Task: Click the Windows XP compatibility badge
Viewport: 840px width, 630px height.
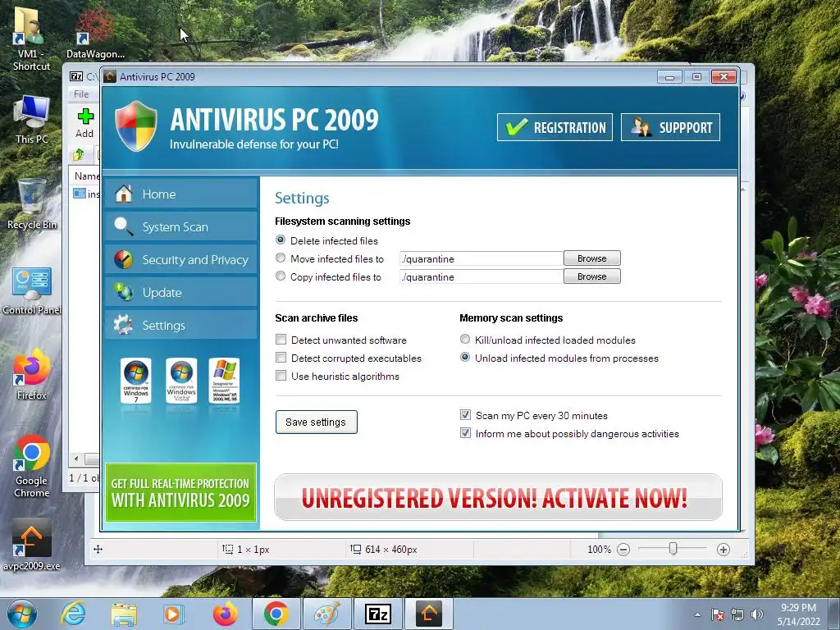Action: pyautogui.click(x=225, y=381)
